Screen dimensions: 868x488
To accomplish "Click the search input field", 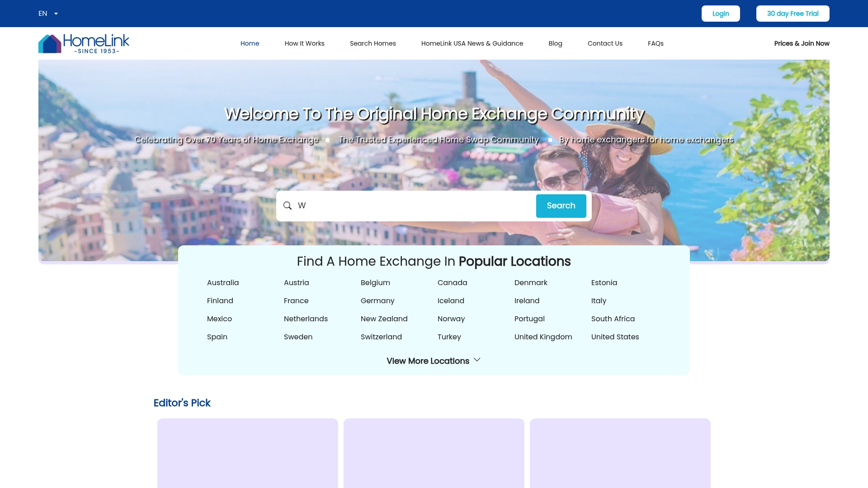I will pyautogui.click(x=407, y=206).
